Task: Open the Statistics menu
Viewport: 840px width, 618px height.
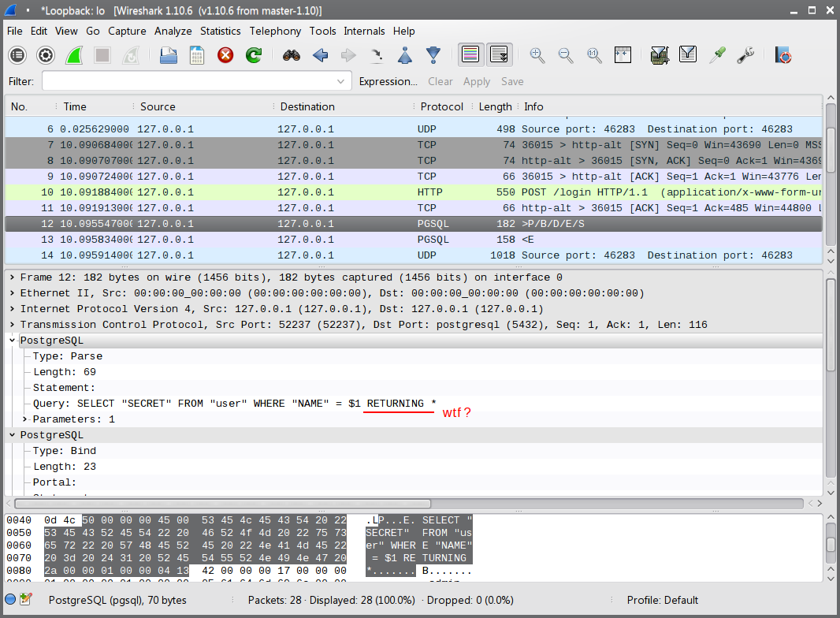Action: pyautogui.click(x=220, y=31)
